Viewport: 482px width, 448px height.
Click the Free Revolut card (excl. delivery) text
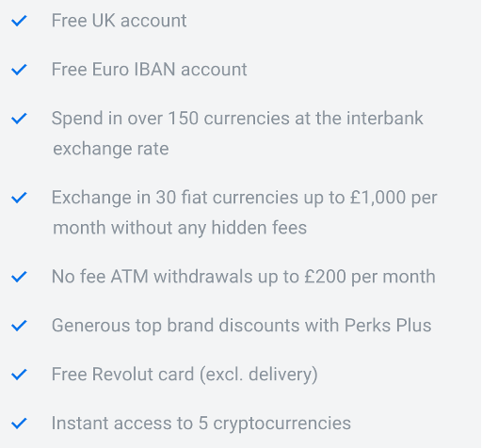185,375
